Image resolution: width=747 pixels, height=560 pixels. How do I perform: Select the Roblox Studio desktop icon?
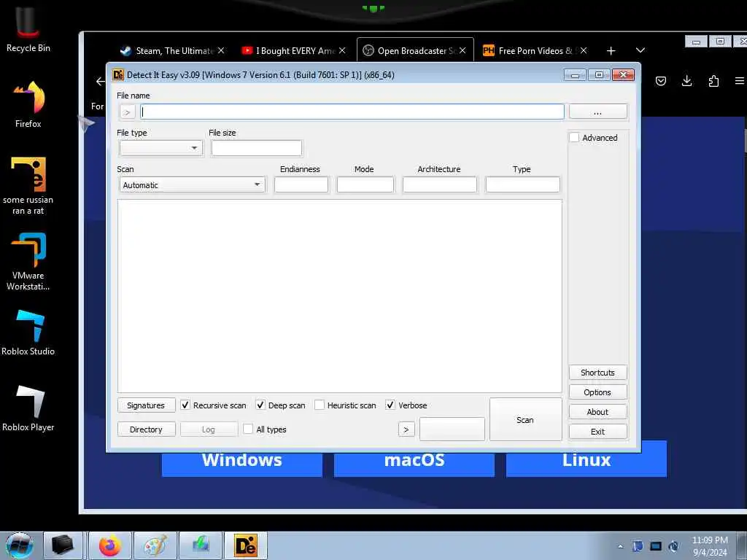(28, 332)
